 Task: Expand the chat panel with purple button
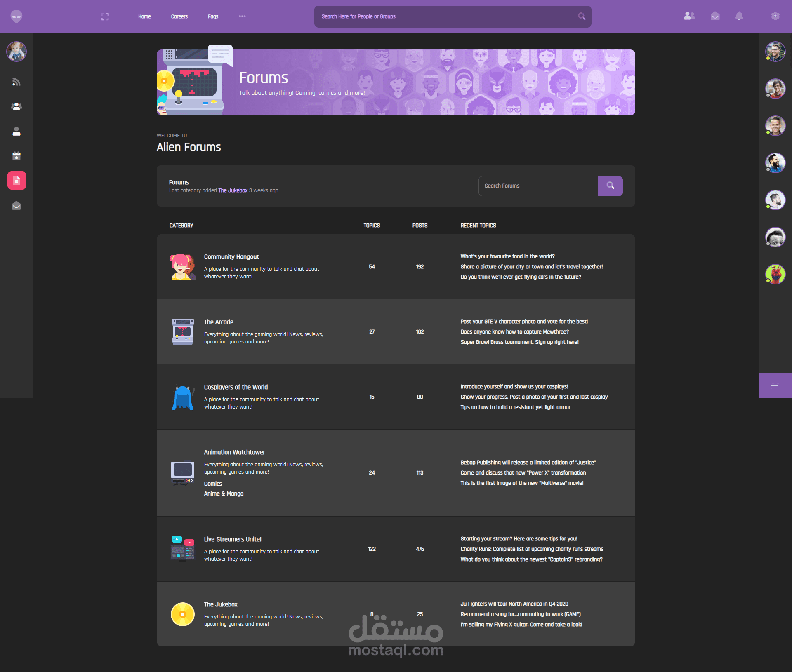pyautogui.click(x=775, y=385)
